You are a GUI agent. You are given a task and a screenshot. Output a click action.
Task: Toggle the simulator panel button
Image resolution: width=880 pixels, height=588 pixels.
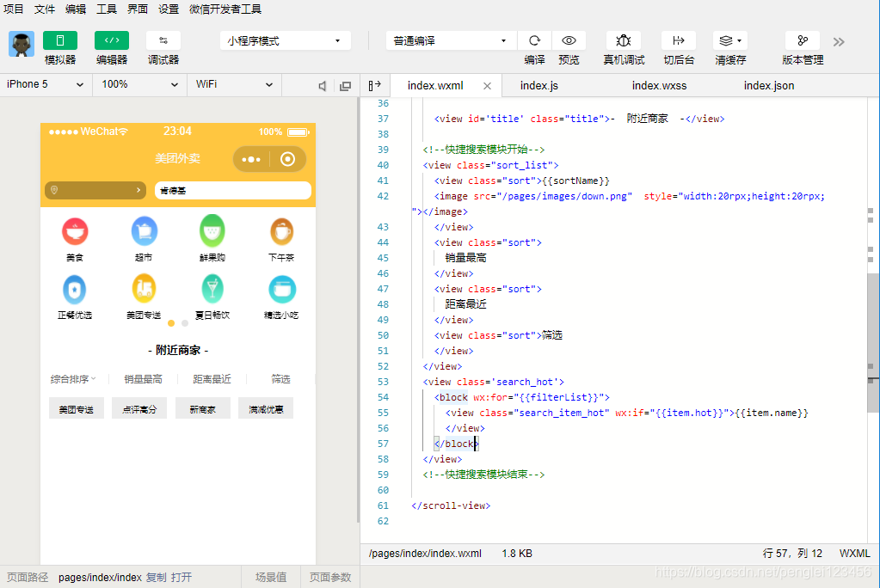click(60, 40)
